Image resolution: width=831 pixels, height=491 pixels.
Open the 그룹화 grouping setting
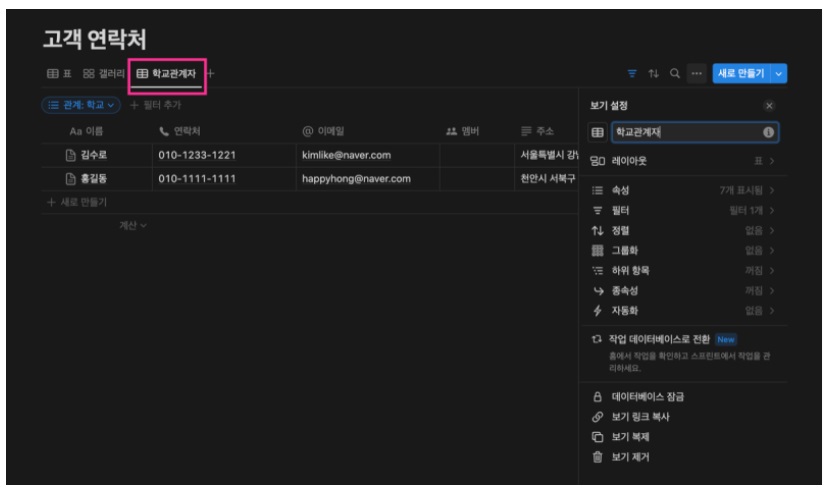pyautogui.click(x=683, y=251)
